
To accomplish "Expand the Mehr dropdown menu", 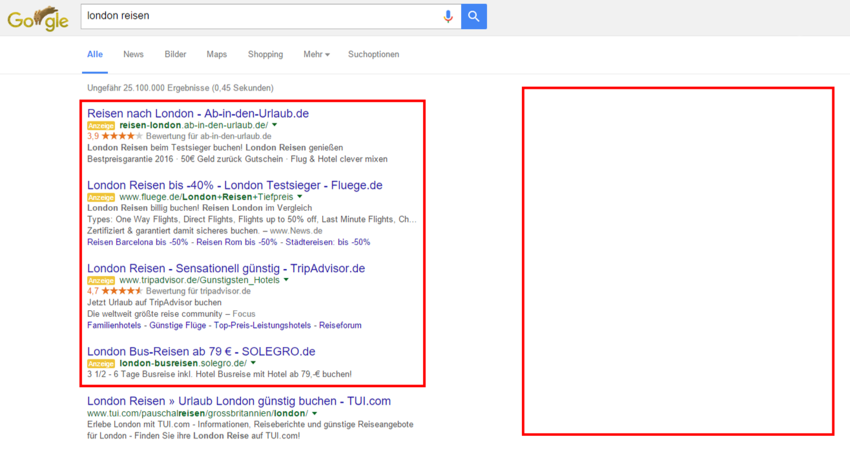I will [317, 54].
